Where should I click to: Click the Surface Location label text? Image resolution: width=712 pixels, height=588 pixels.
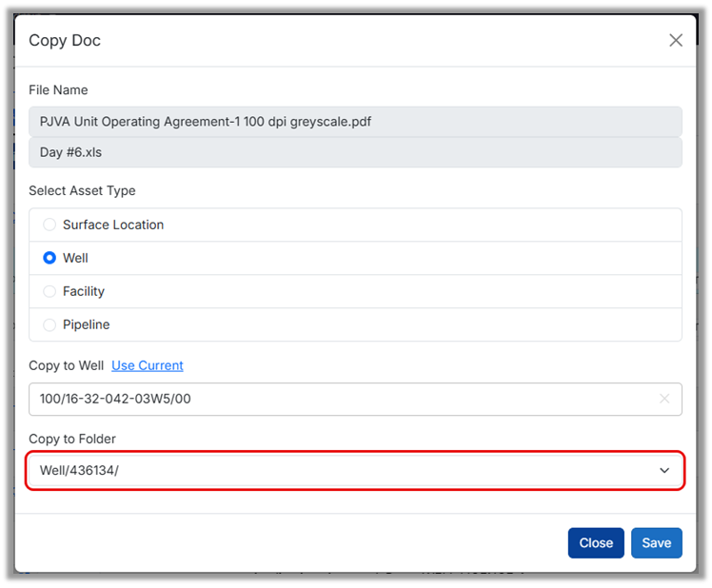113,225
